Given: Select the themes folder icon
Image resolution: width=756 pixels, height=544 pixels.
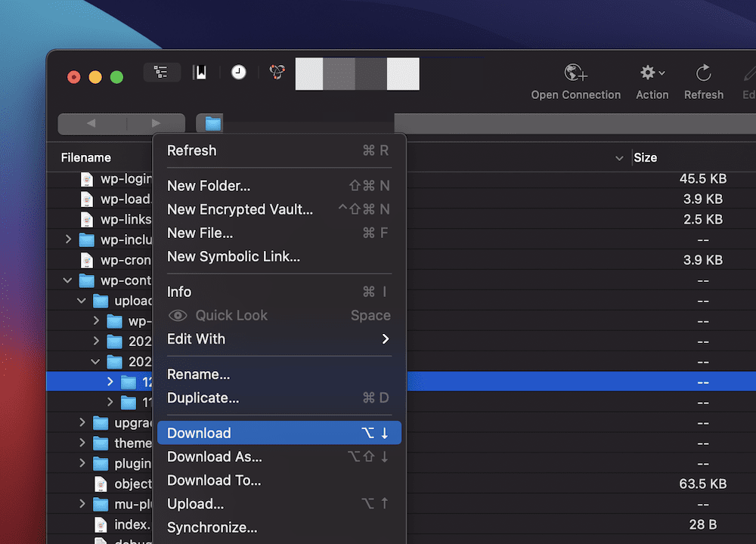Looking at the screenshot, I should tap(101, 444).
